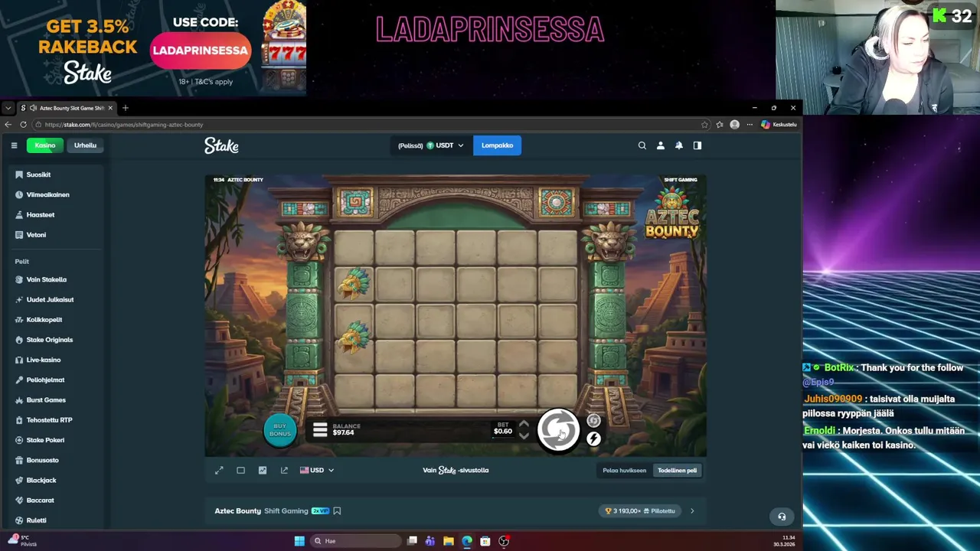The width and height of the screenshot is (980, 551).
Task: Select Peliohjelmat category
Action: [57, 380]
